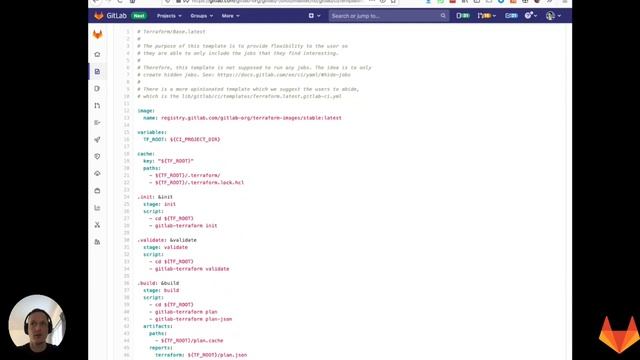Open Repository file icon in sidebar
The image size is (640, 360).
(x=97, y=71)
